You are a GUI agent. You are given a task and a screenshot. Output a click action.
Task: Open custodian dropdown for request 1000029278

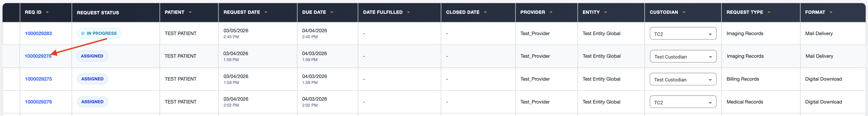[x=683, y=56]
